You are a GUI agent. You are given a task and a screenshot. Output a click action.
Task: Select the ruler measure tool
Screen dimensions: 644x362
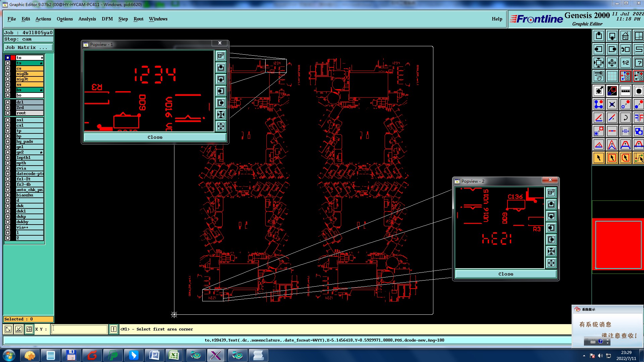[x=625, y=91]
